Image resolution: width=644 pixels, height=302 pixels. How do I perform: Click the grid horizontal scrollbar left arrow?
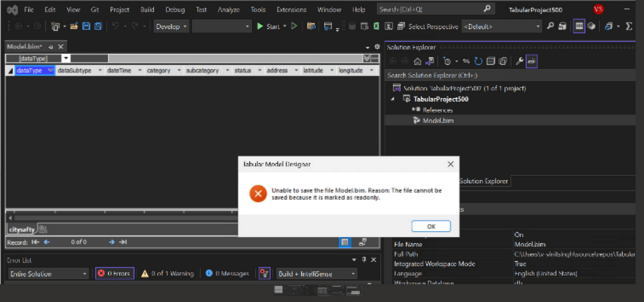tap(10, 218)
